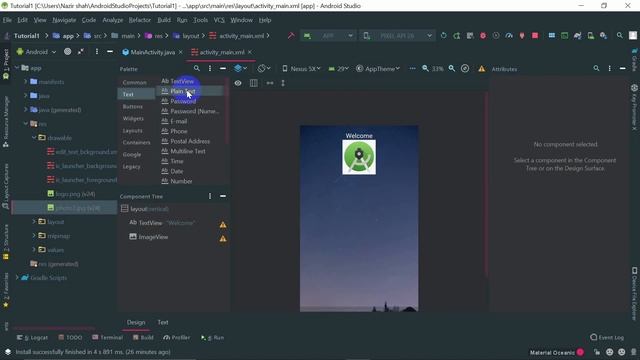Viewport: 640px width, 360px height.
Task: Click zoom out magnifier in design toolbar
Action: pyautogui.click(x=425, y=69)
